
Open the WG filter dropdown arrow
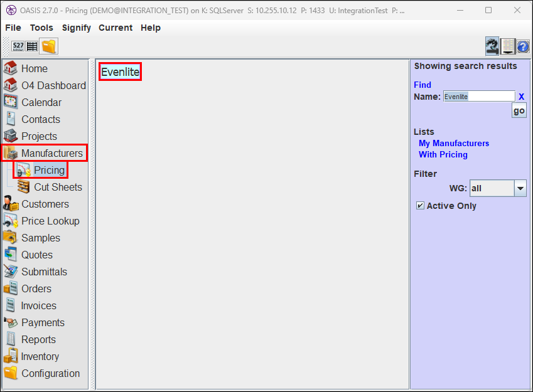click(520, 188)
